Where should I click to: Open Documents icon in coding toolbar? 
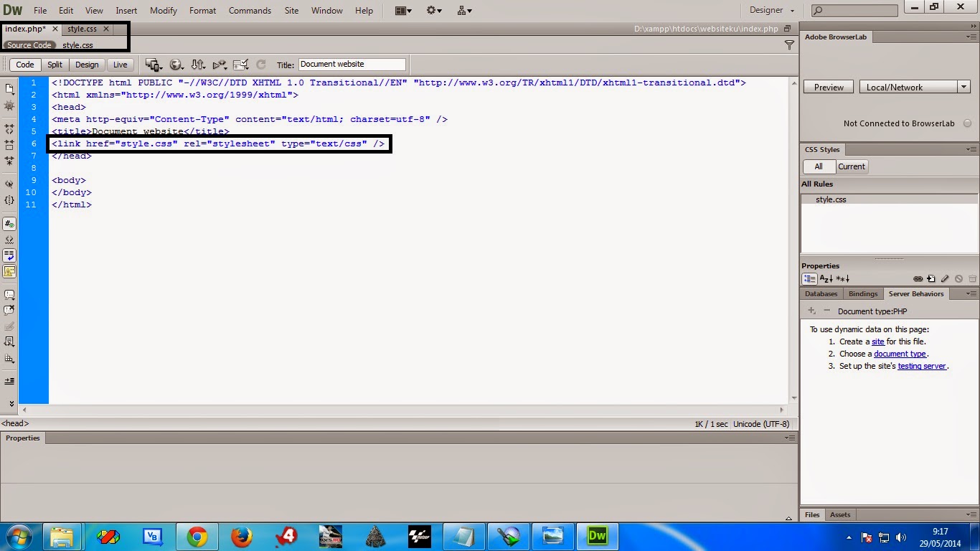9,89
